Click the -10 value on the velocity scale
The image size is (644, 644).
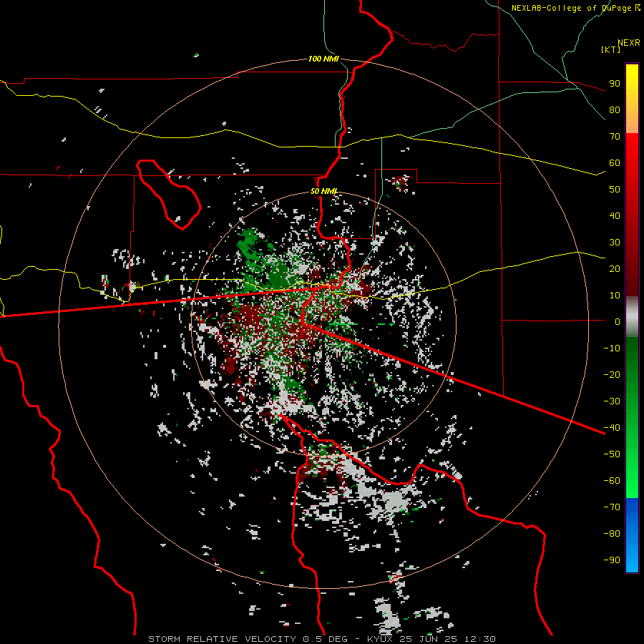pos(612,348)
